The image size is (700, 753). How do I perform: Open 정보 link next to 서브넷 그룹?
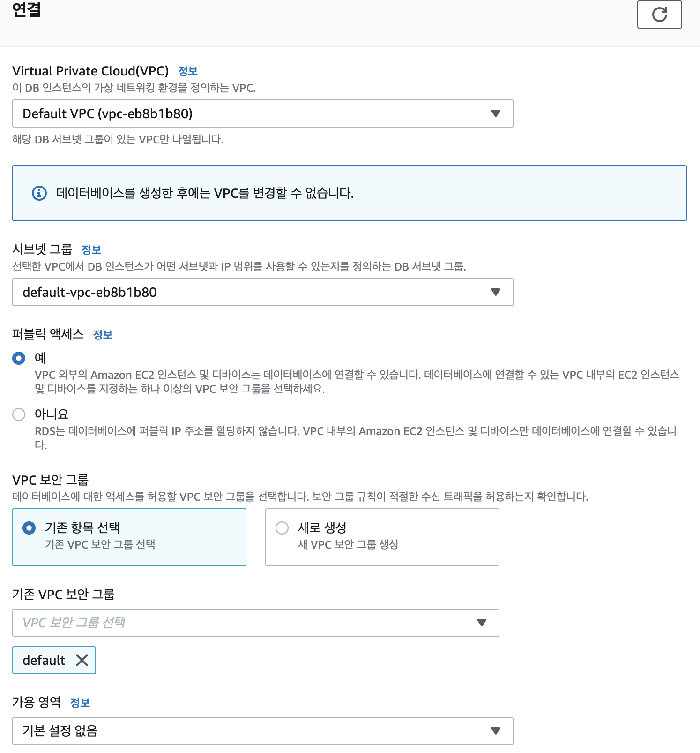[x=91, y=249]
